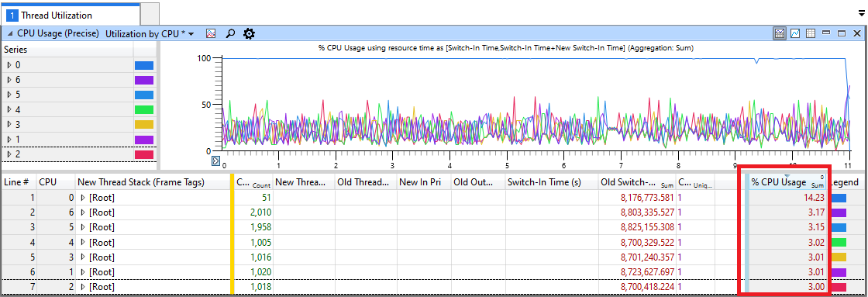Screen dimensions: 868x297
Task: Toggle the legend color in table line 4
Action: (x=839, y=242)
